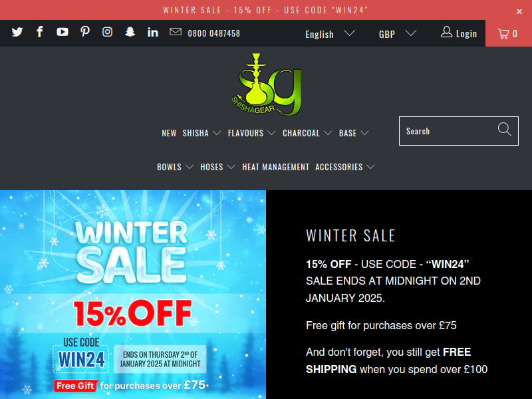The image size is (532, 399).
Task: Click the search magnifier icon
Action: 504,129
